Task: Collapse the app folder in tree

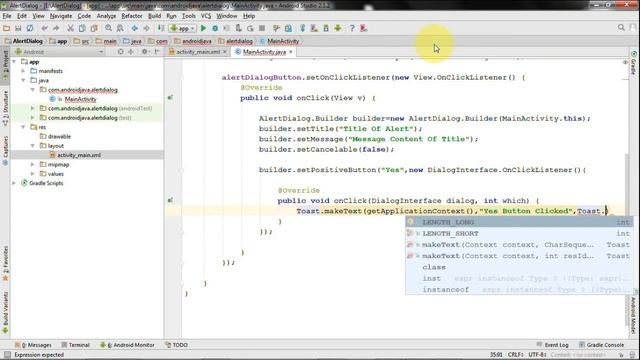Action: 15,62
